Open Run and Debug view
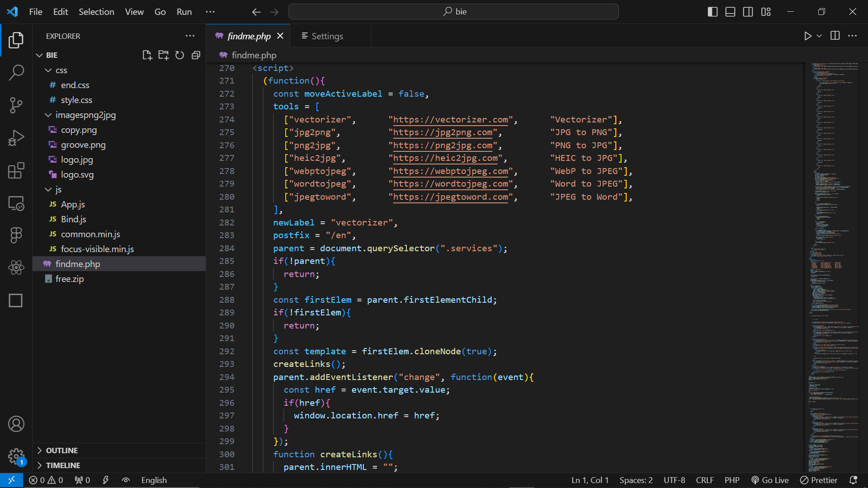Screen dimensions: 868x488 pyautogui.click(x=16, y=138)
